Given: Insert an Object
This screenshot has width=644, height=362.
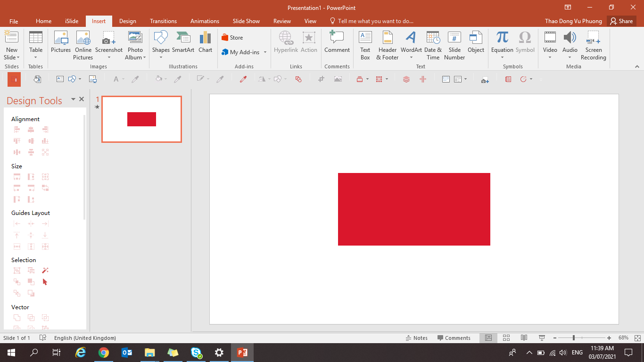Looking at the screenshot, I should (x=476, y=42).
